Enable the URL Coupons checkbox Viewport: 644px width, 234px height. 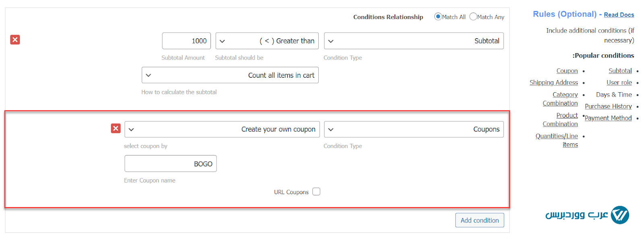pyautogui.click(x=316, y=192)
